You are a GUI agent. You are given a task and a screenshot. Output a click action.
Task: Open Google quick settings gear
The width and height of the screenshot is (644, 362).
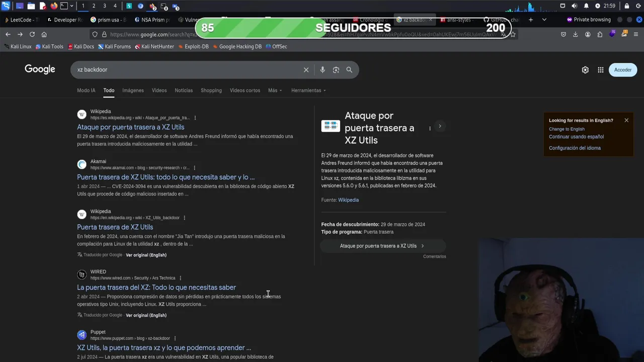pos(585,70)
